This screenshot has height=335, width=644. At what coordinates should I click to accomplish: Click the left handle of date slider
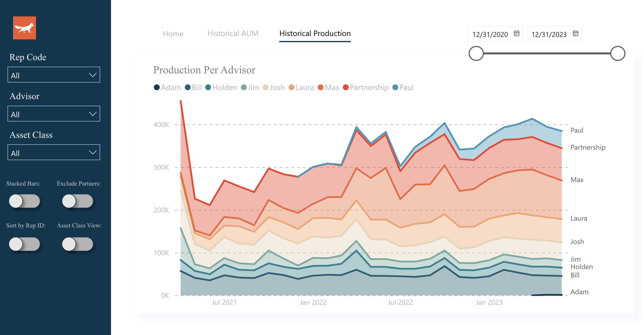click(476, 53)
